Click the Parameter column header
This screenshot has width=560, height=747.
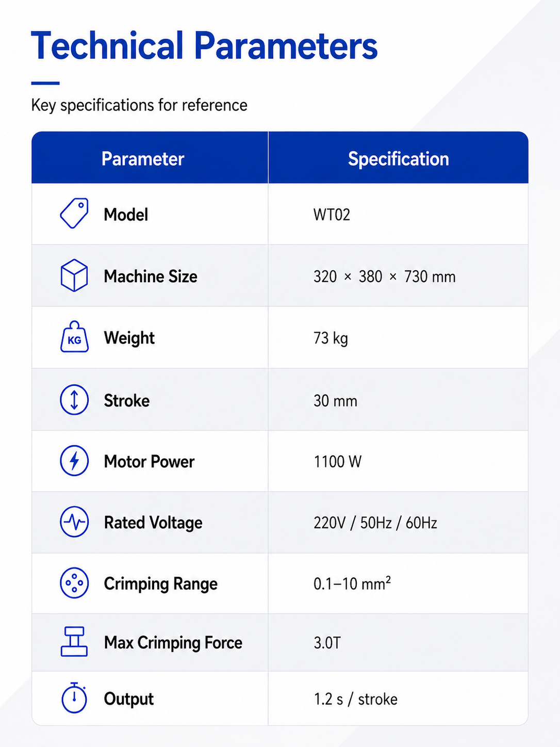143,159
